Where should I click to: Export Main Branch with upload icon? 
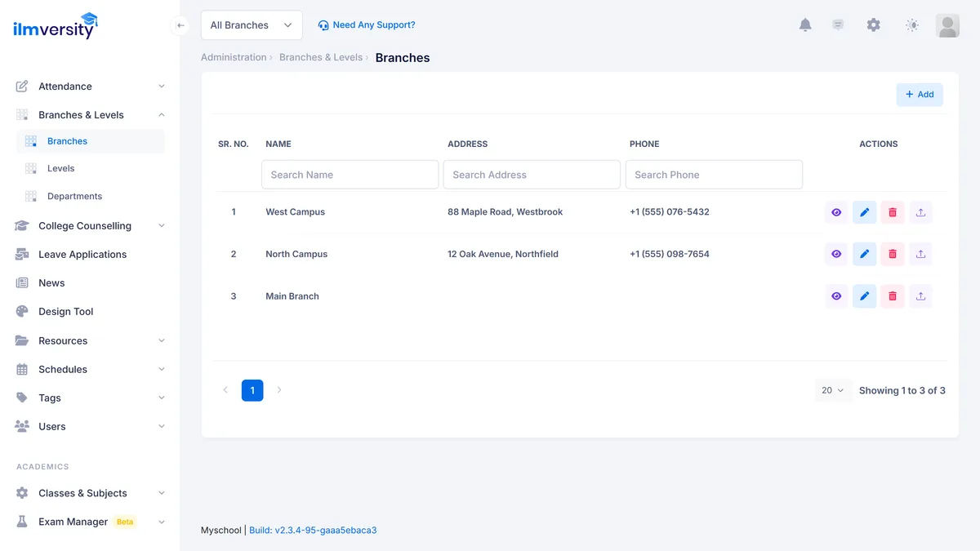920,296
